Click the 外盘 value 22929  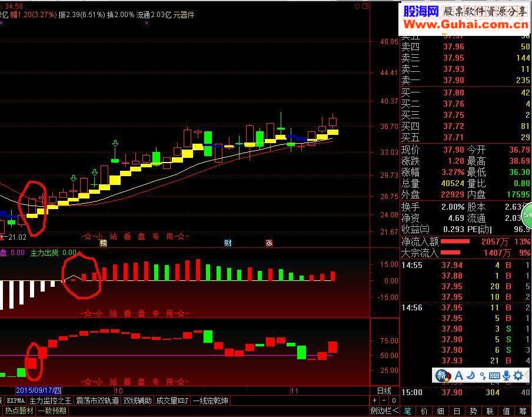tap(453, 194)
